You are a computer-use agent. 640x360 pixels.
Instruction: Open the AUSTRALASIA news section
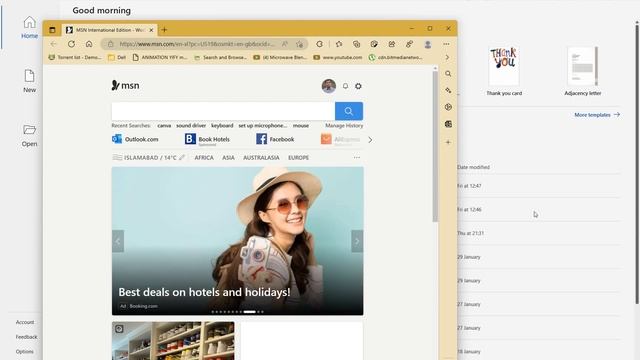pos(261,158)
